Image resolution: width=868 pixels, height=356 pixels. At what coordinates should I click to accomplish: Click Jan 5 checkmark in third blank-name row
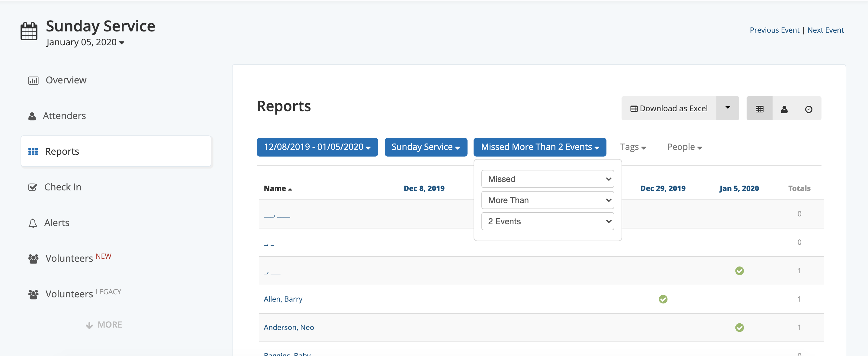point(740,271)
